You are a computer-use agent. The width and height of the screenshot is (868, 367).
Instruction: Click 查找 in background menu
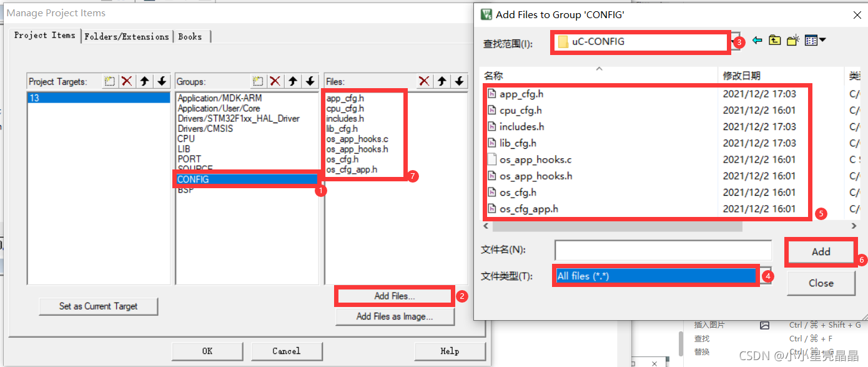click(x=702, y=338)
